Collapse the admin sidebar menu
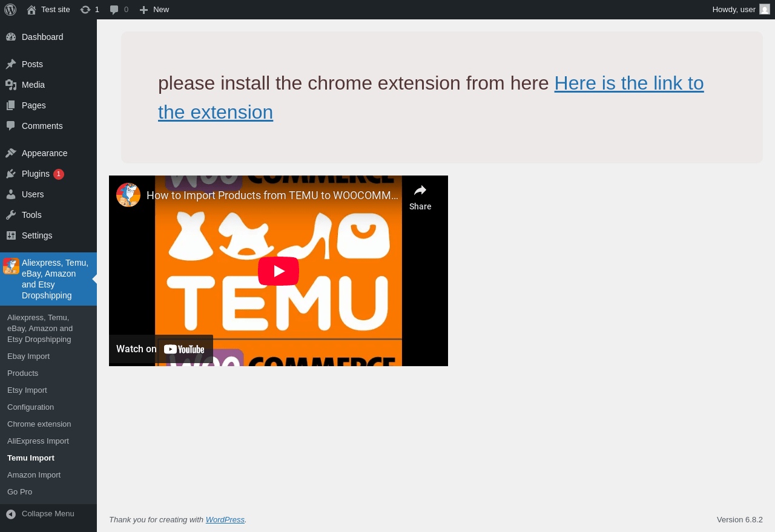The image size is (775, 532). 48,514
